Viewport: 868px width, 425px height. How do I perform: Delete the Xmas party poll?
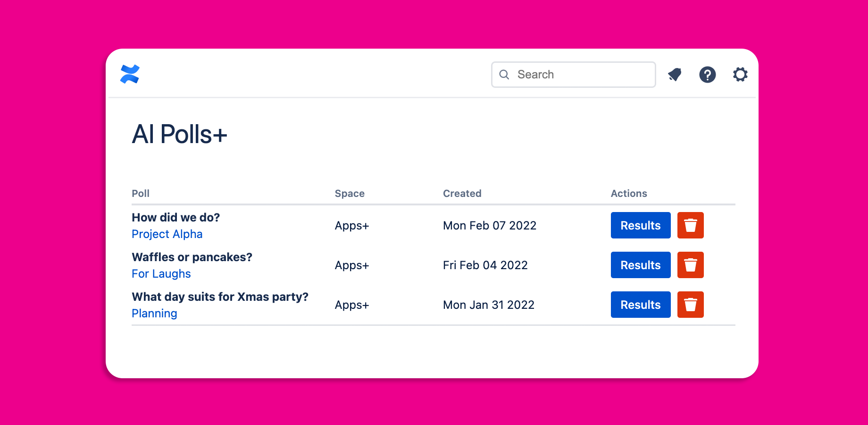690,305
